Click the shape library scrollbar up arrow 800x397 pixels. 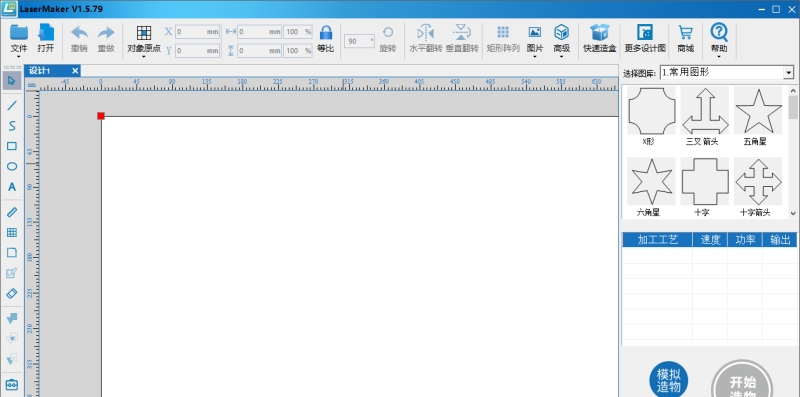pos(793,91)
